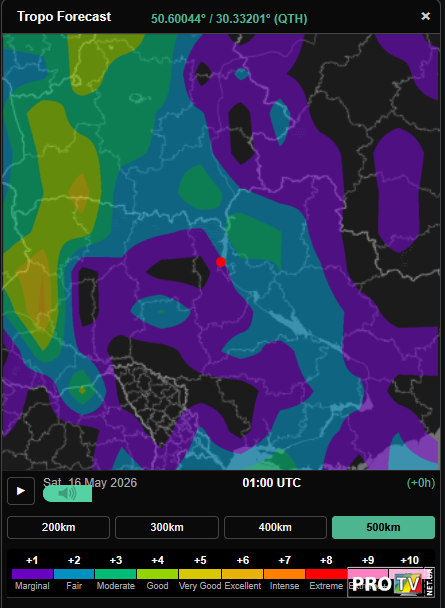Start the forecast animation with the play button
Image resolution: width=445 pixels, height=608 pixels.
tap(21, 491)
